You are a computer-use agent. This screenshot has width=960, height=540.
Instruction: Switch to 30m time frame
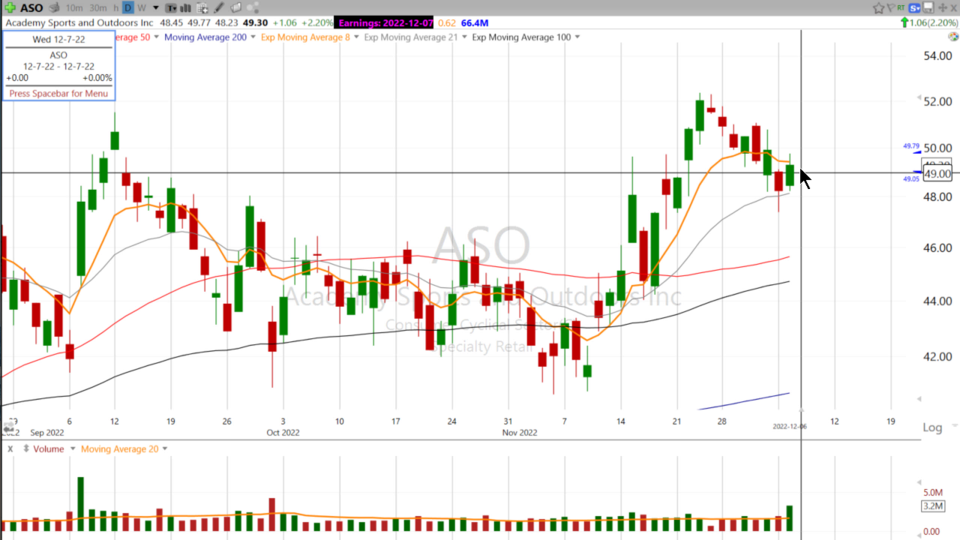[x=98, y=8]
